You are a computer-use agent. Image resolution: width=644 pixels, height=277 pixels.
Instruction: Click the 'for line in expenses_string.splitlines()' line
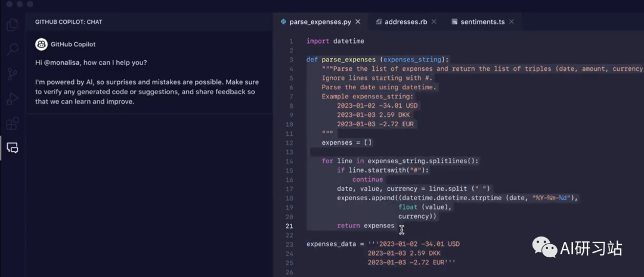pyautogui.click(x=400, y=161)
